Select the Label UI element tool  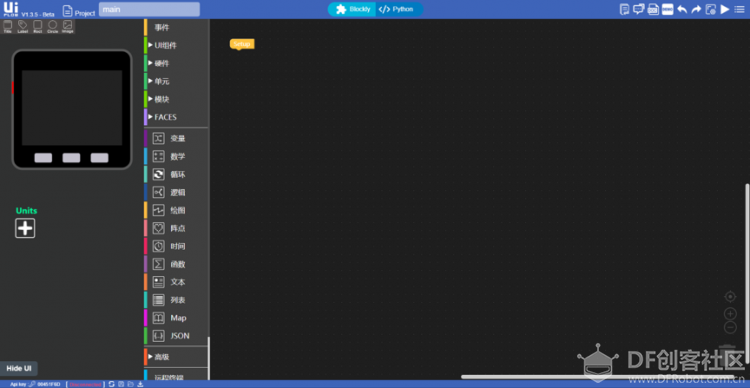[x=22, y=26]
